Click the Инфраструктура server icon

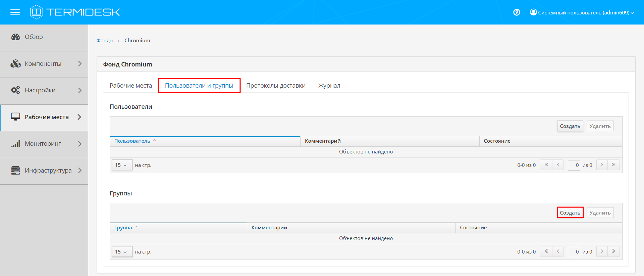(x=15, y=171)
